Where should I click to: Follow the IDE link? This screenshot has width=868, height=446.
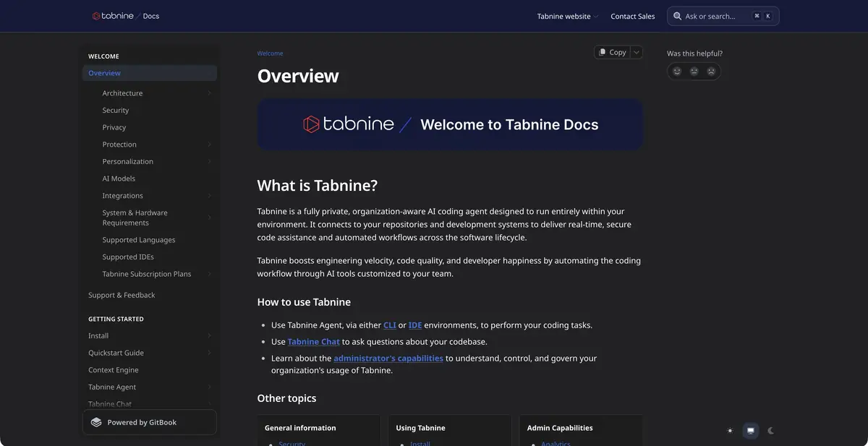(x=415, y=325)
